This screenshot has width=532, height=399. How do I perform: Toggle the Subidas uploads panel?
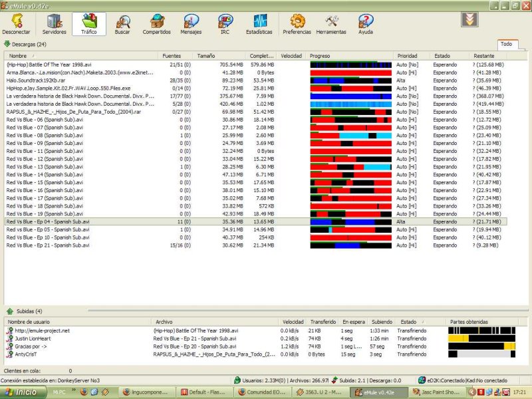pyautogui.click(x=9, y=311)
